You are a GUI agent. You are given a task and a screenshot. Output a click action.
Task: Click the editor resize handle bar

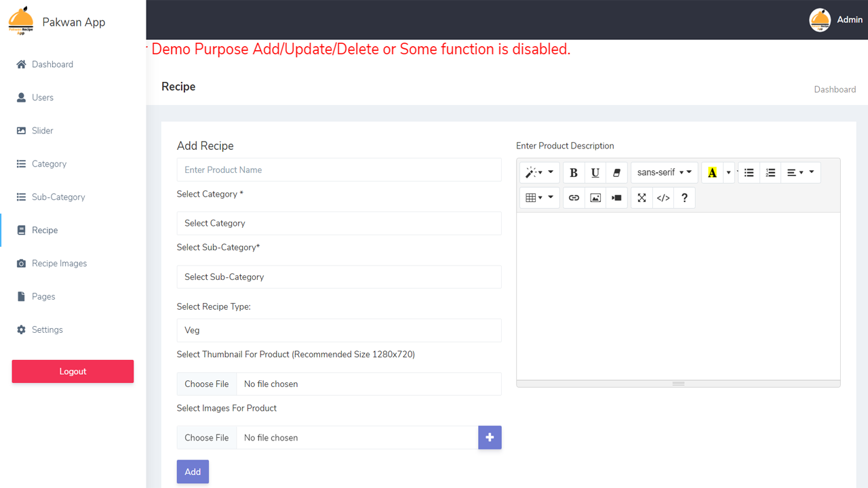pos(678,384)
